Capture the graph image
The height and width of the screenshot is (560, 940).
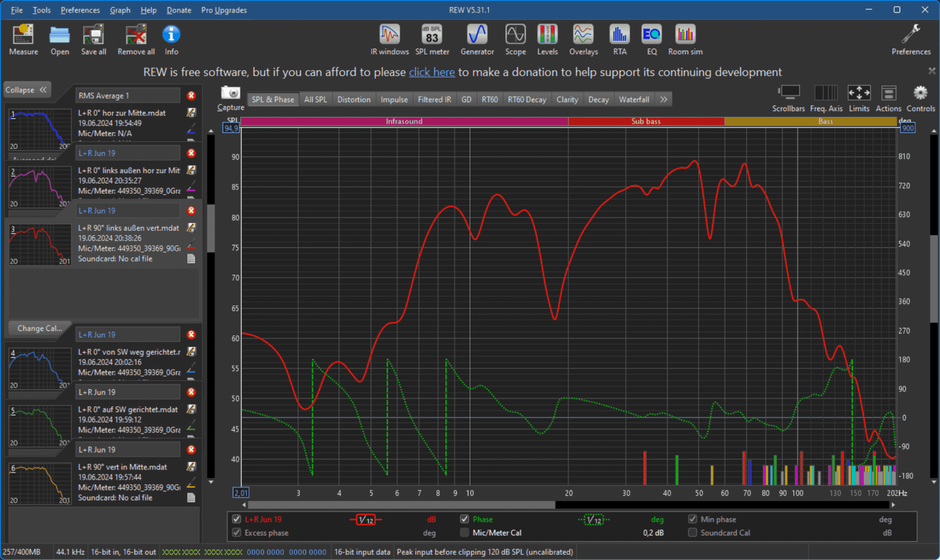point(230,98)
